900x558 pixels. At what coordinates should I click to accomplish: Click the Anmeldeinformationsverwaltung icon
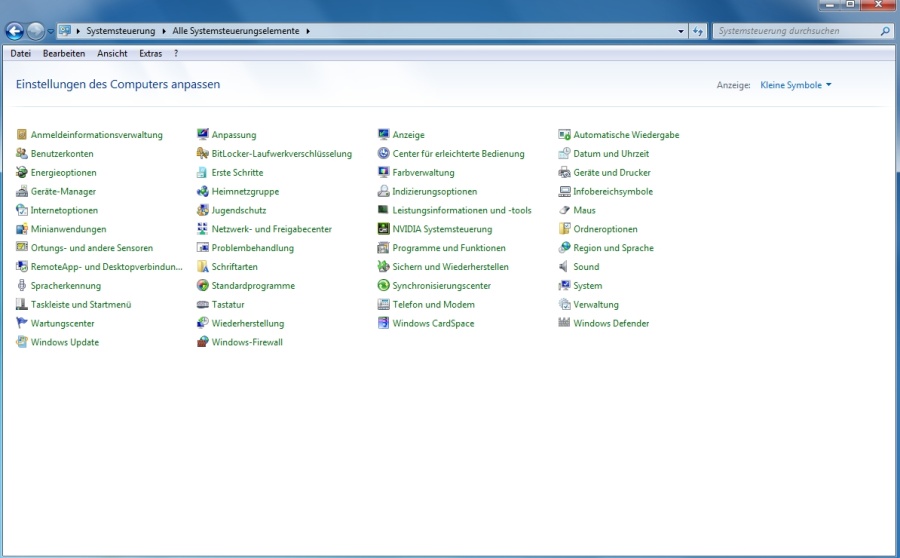tap(22, 135)
